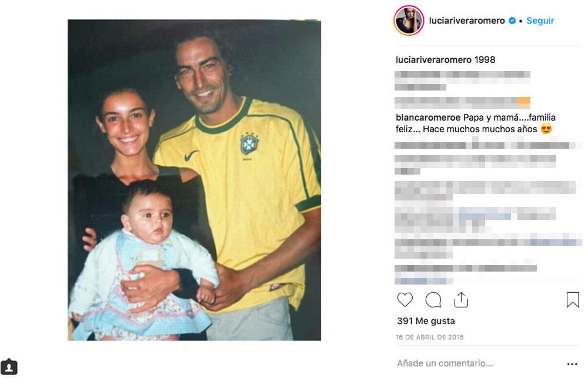Visit commenter blancaromeroe's profile

[428, 118]
